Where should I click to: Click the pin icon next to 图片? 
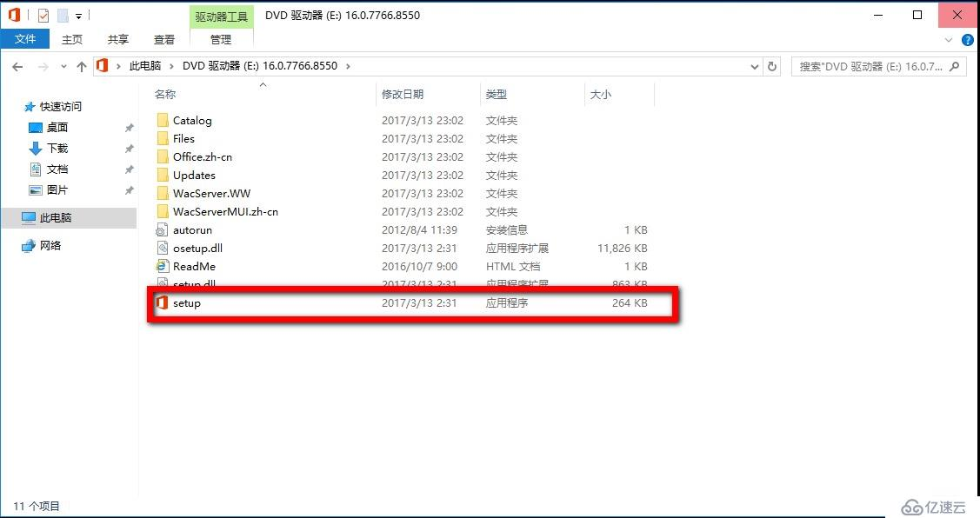[x=129, y=190]
